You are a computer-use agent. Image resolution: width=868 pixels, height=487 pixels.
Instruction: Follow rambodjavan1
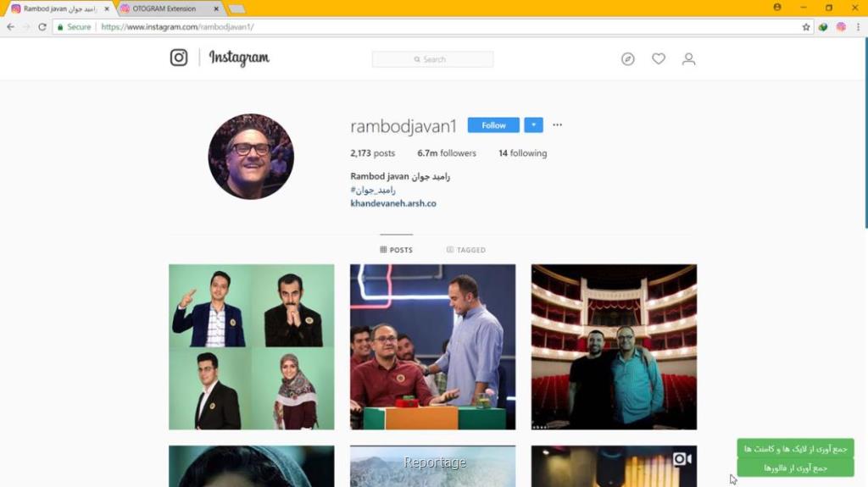click(493, 125)
